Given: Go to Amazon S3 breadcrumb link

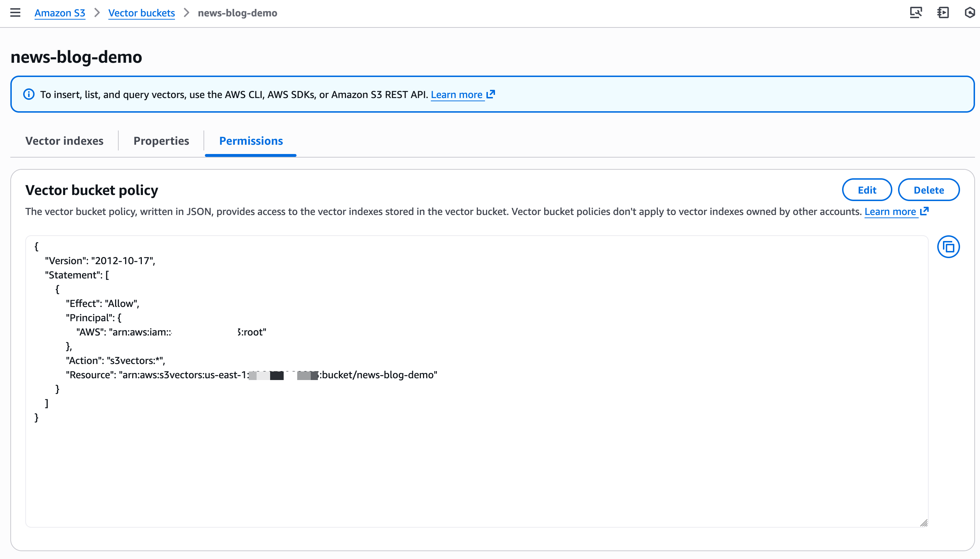Looking at the screenshot, I should (60, 13).
